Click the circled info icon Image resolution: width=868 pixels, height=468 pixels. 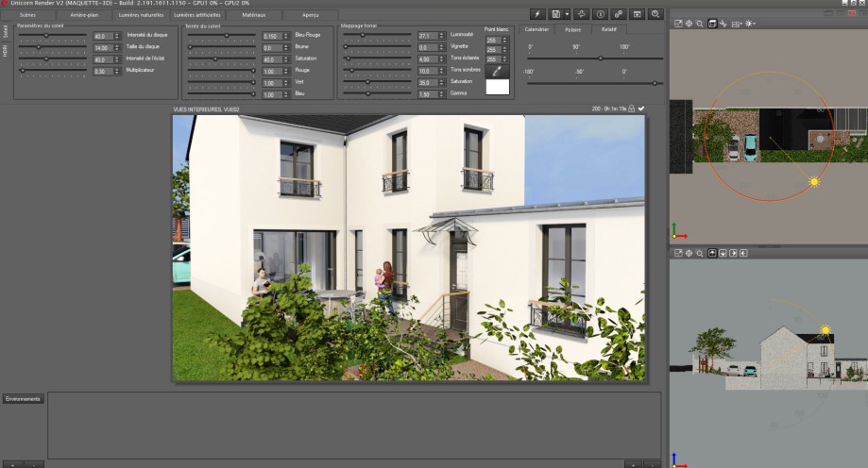pyautogui.click(x=600, y=14)
